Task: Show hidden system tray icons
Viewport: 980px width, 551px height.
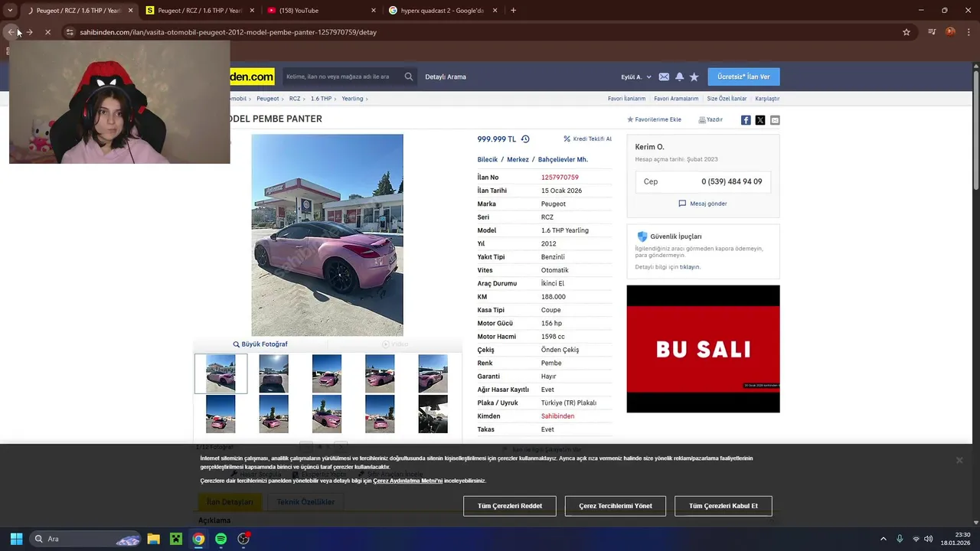Action: click(883, 539)
